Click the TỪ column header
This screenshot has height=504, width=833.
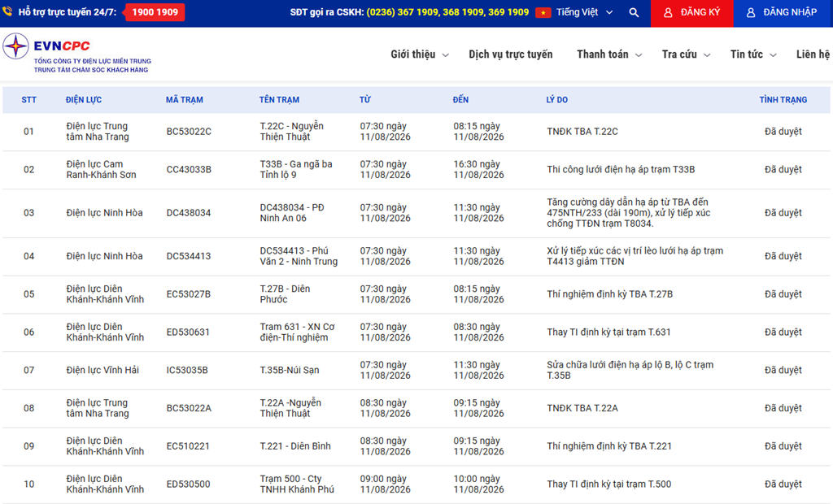tap(365, 100)
